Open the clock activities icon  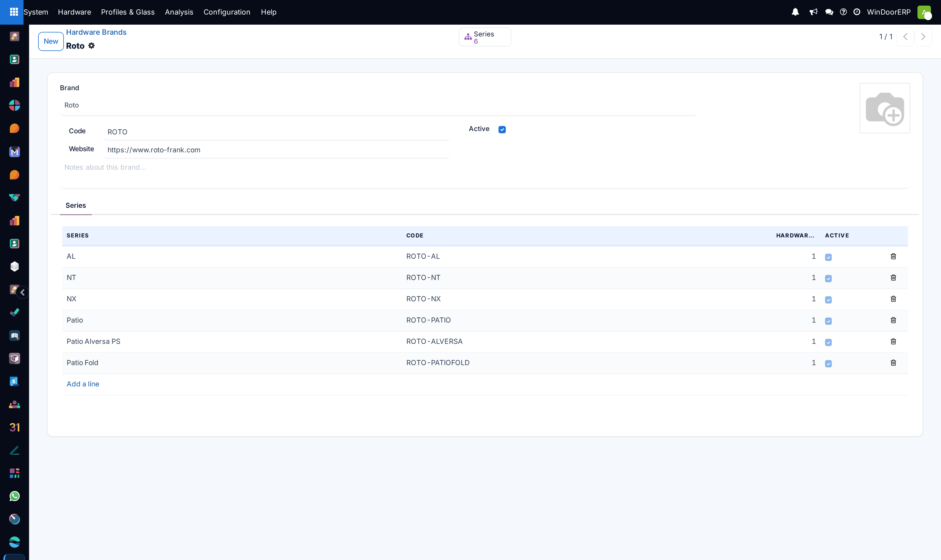click(857, 12)
